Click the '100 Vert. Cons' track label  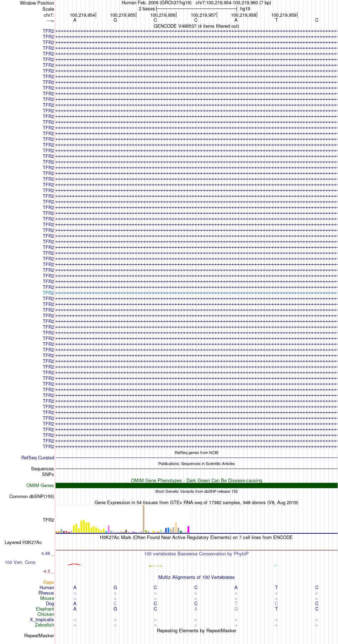[x=20, y=563]
